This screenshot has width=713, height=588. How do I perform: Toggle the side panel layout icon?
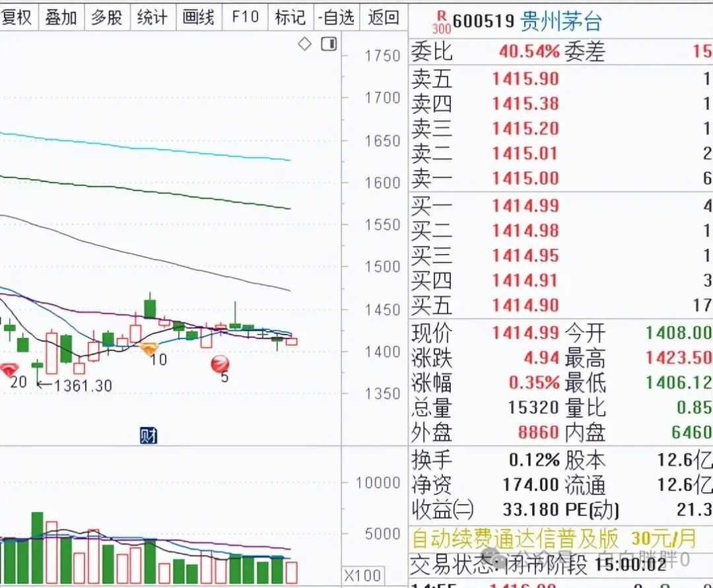click(x=329, y=44)
